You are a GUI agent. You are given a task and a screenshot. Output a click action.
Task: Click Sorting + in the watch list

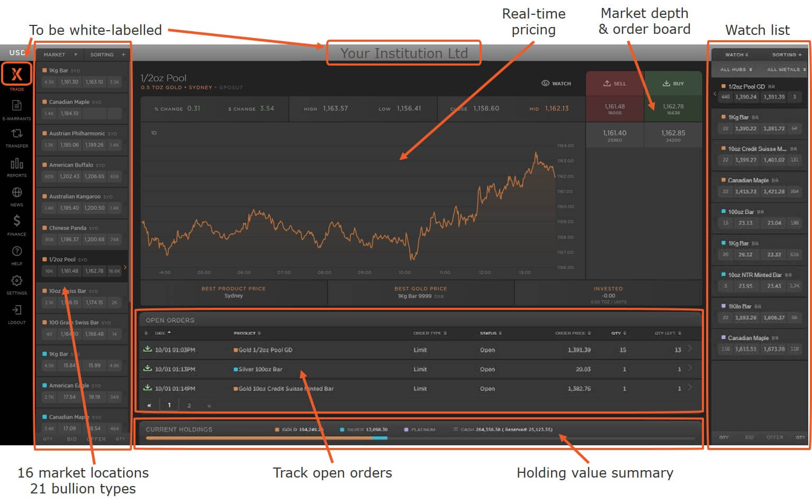tap(787, 54)
